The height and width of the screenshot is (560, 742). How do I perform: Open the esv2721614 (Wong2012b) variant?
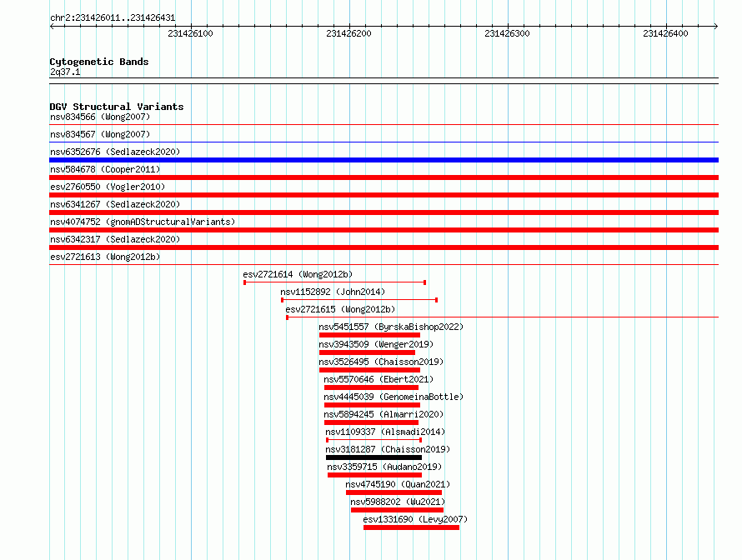(x=298, y=274)
